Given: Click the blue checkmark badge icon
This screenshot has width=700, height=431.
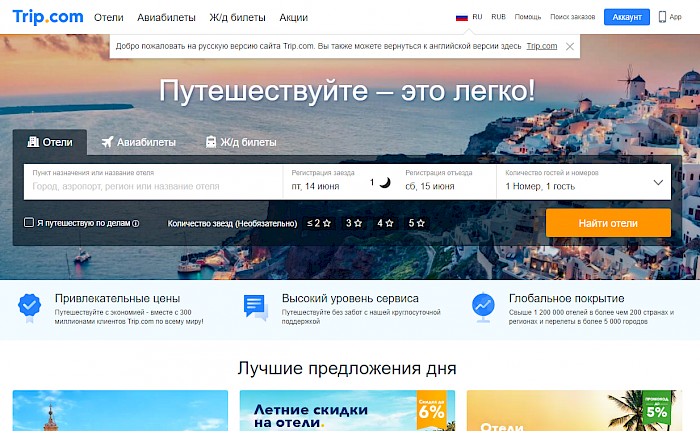Looking at the screenshot, I should (29, 307).
